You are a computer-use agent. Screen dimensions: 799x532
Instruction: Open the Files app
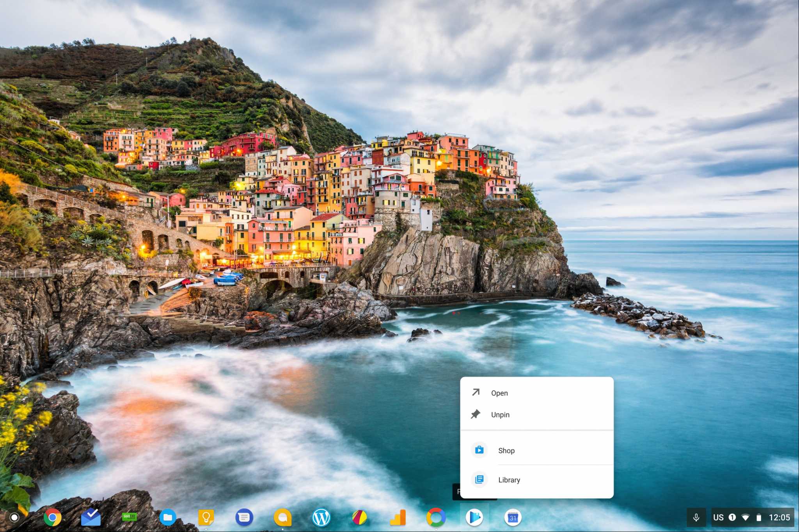168,517
